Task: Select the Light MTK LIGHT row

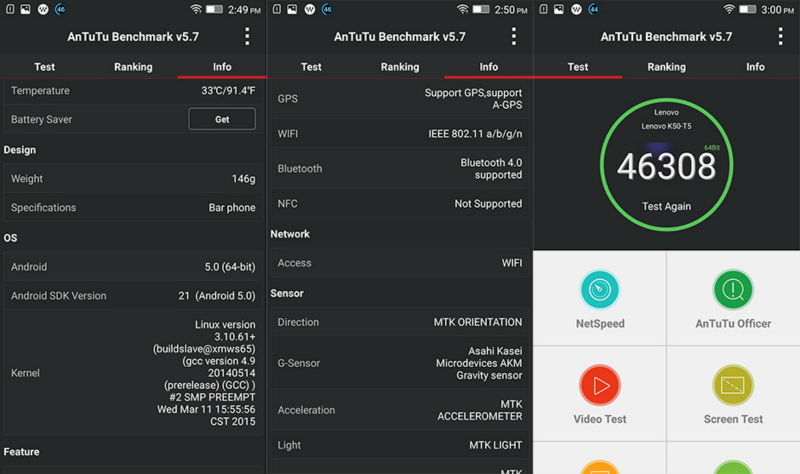Action: pos(400,445)
